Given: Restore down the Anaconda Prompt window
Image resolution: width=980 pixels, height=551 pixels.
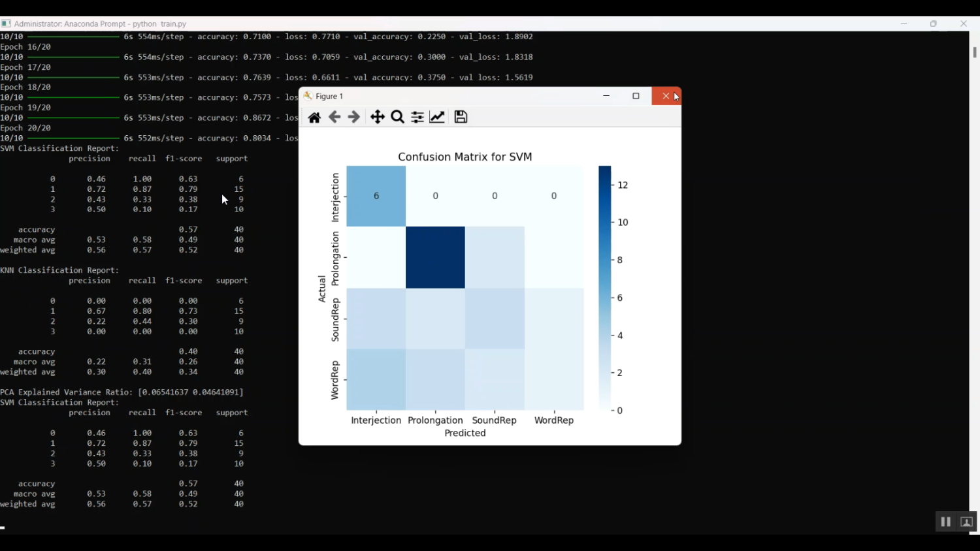Looking at the screenshot, I should 933,24.
